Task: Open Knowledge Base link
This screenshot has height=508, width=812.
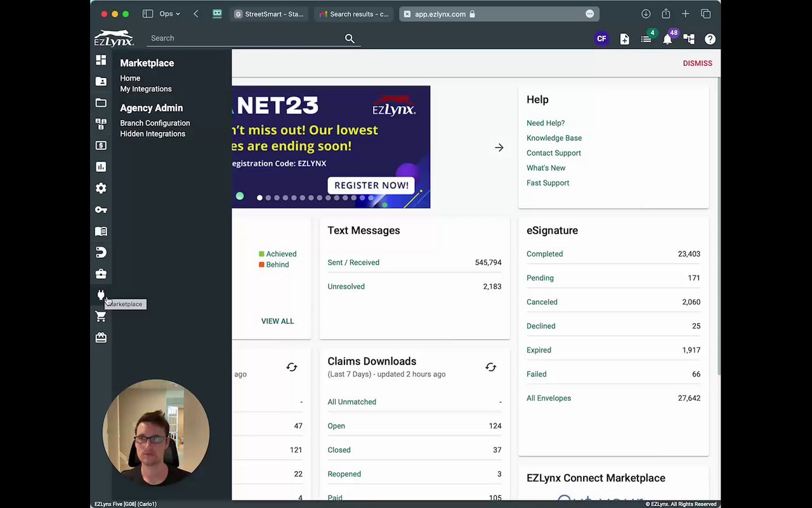Action: pos(554,138)
